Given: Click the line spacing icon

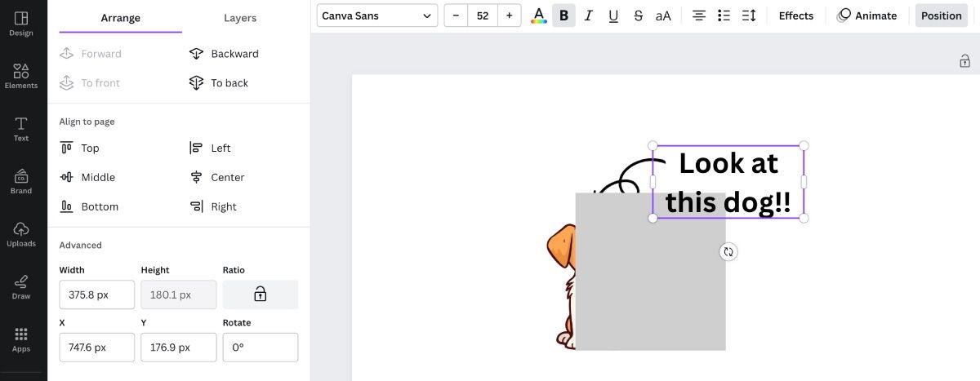Looking at the screenshot, I should click(x=749, y=16).
